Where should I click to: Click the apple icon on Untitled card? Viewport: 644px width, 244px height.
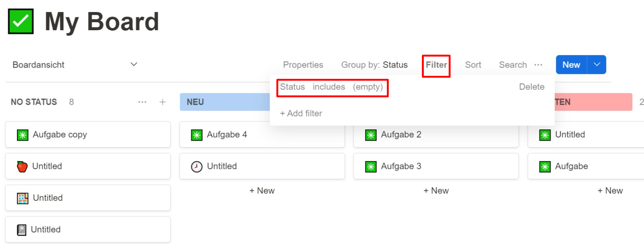pyautogui.click(x=22, y=166)
